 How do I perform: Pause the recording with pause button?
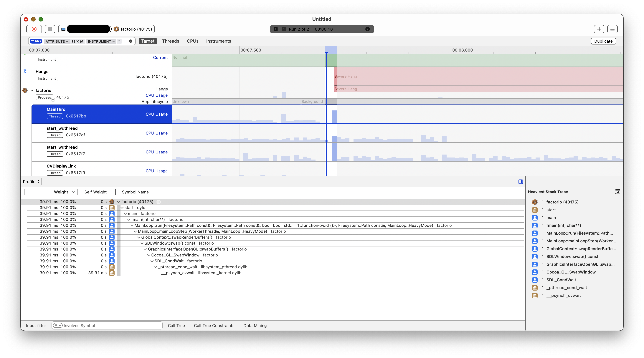[50, 29]
